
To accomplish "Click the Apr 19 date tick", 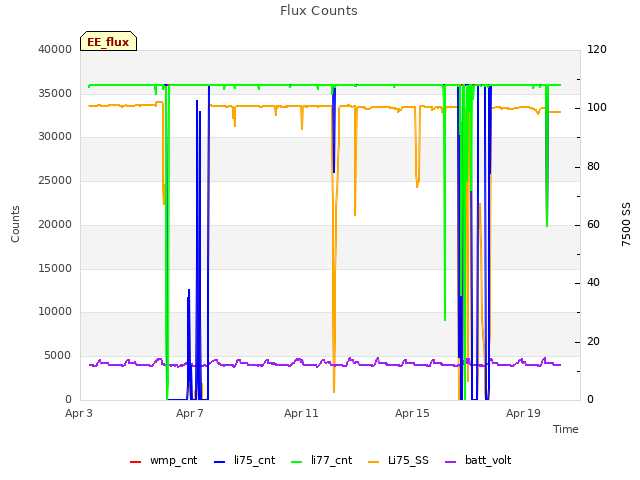I will click(523, 413).
